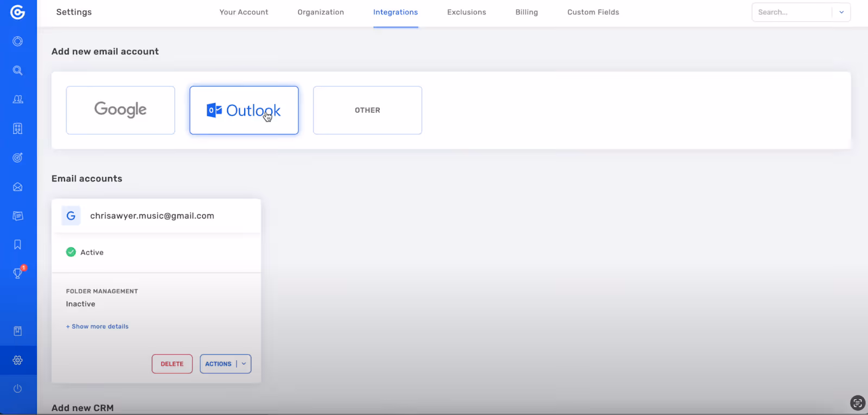
Task: Click the Active status label
Action: point(92,252)
